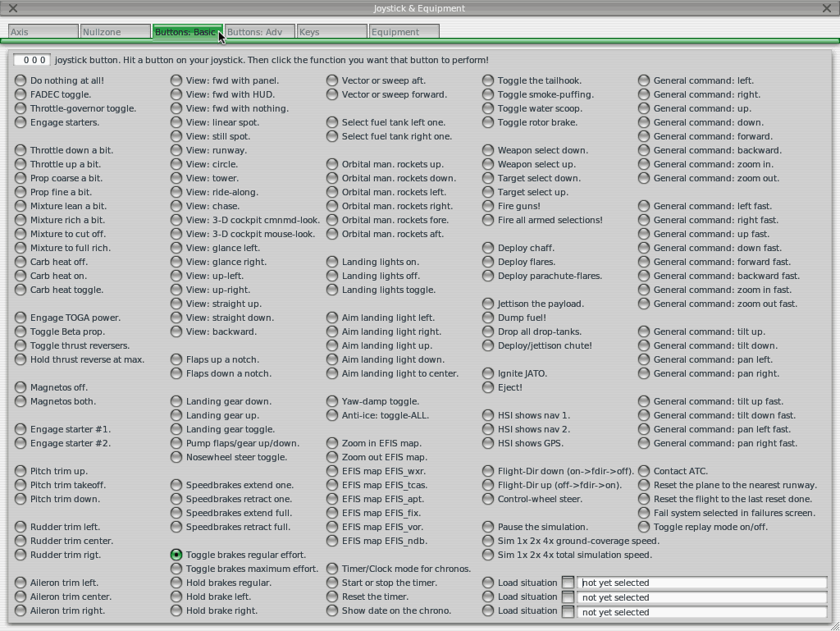Switch to the Keys tab
Image resolution: width=840 pixels, height=631 pixels.
click(331, 32)
